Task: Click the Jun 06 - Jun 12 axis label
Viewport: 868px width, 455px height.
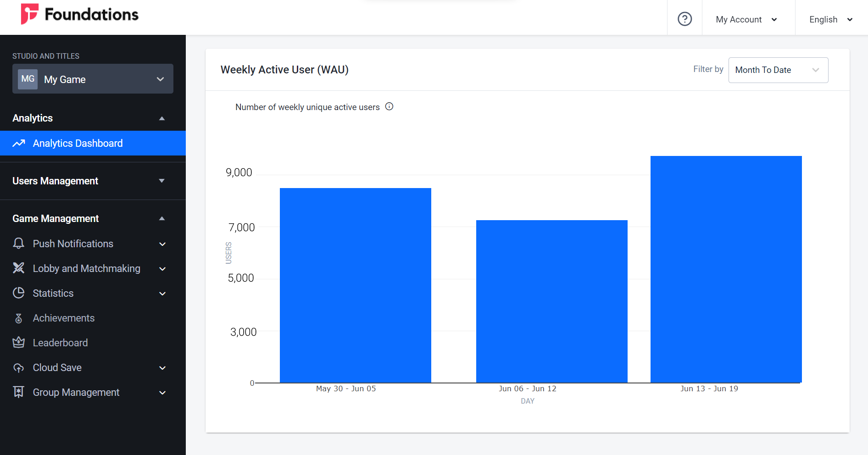Action: coord(528,388)
